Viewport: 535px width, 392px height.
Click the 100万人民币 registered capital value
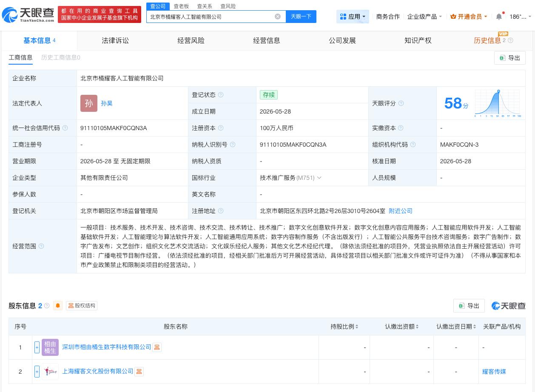[276, 128]
